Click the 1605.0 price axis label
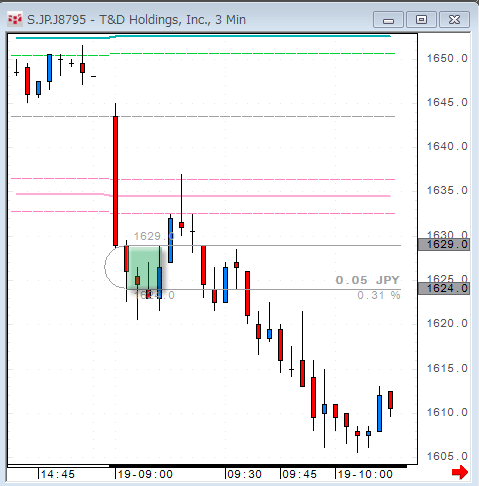This screenshot has height=486, width=479. 447,456
